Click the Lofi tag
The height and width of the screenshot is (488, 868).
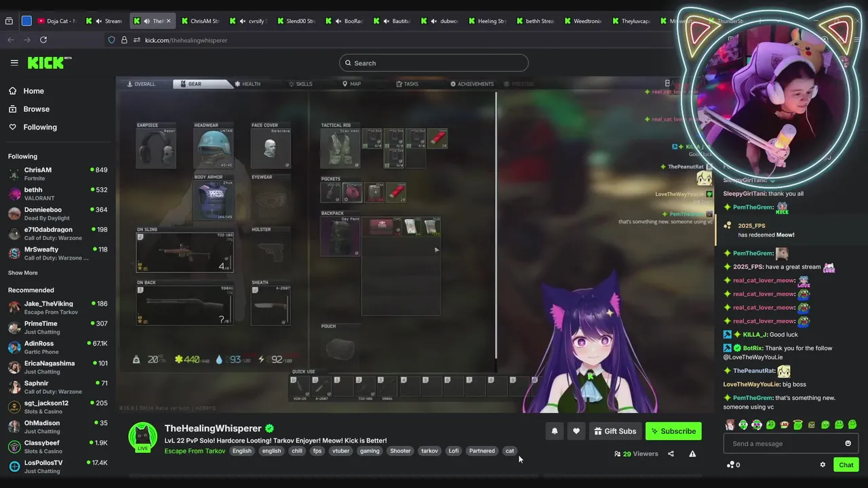pos(454,451)
